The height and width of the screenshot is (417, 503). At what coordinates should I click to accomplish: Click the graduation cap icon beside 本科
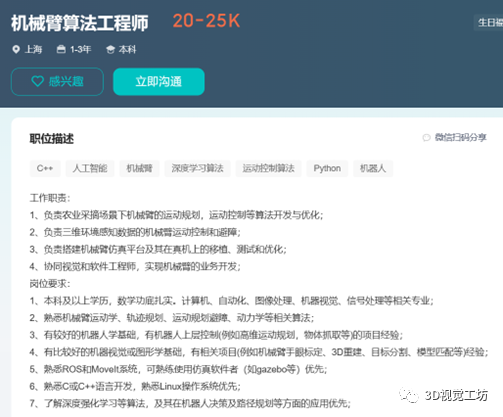click(110, 50)
